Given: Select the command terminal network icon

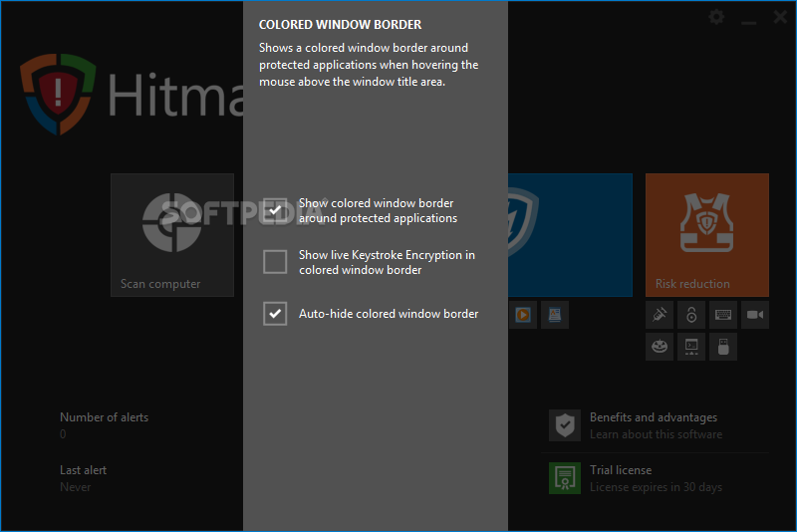Looking at the screenshot, I should point(691,347).
